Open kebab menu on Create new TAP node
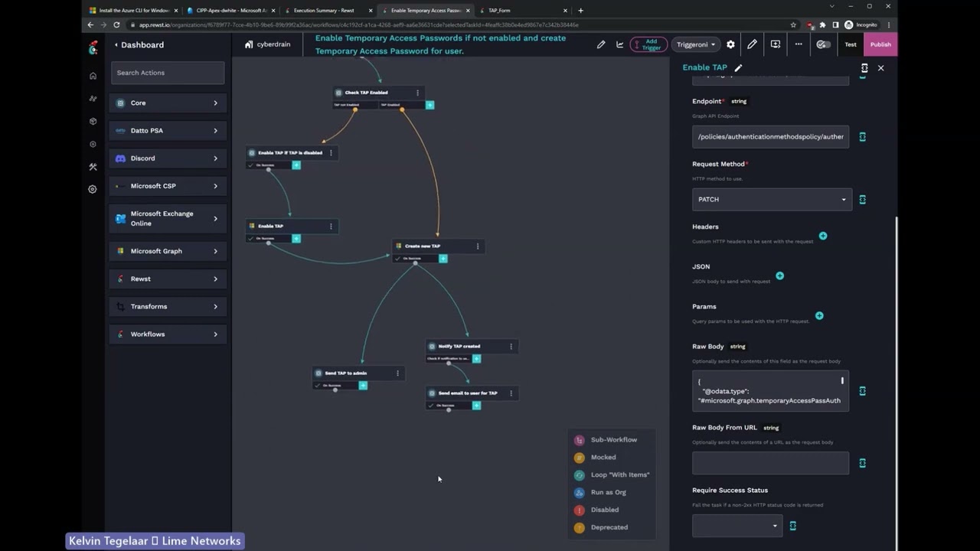This screenshot has width=980, height=551. click(478, 246)
